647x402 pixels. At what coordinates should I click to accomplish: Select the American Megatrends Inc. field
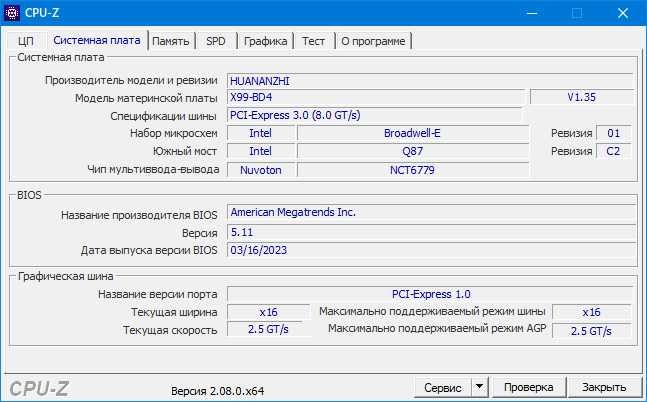point(431,212)
